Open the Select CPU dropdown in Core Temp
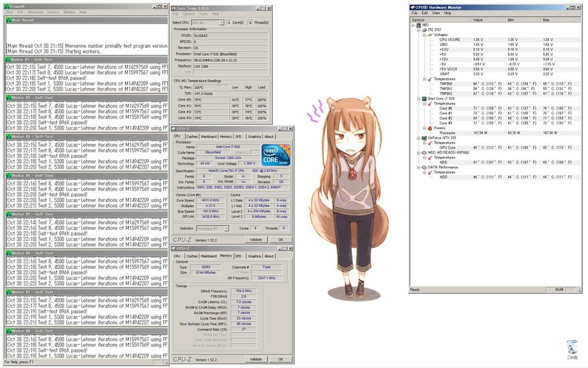Image resolution: width=588 pixels, height=368 pixels. click(222, 22)
